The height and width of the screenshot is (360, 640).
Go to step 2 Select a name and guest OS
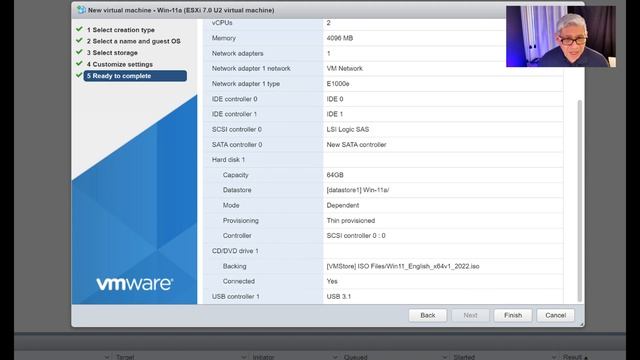point(133,41)
